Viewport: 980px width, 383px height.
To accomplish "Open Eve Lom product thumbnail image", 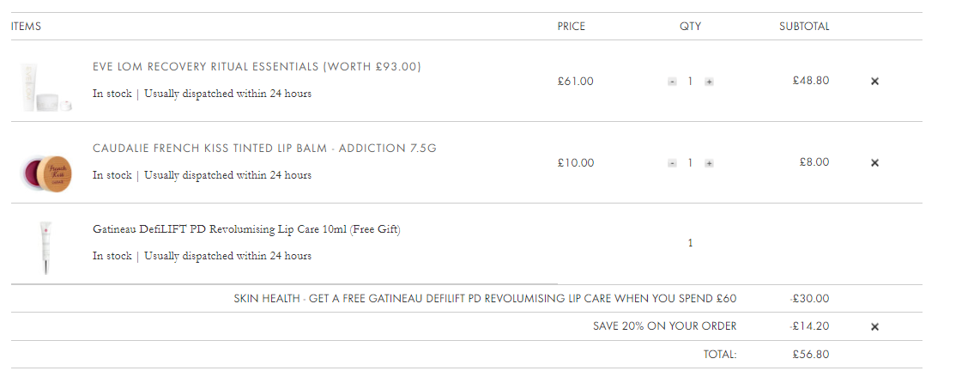I will [x=46, y=88].
